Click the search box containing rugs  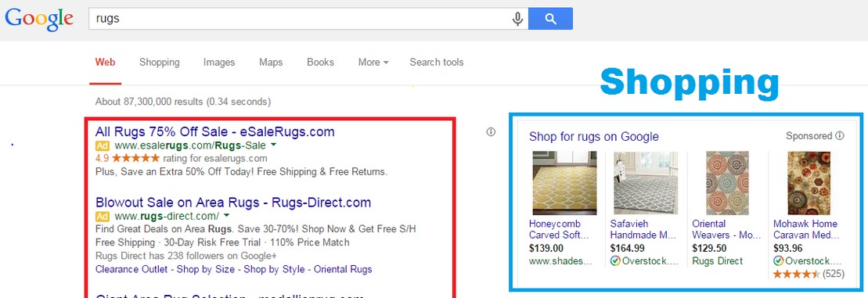pyautogui.click(x=308, y=19)
